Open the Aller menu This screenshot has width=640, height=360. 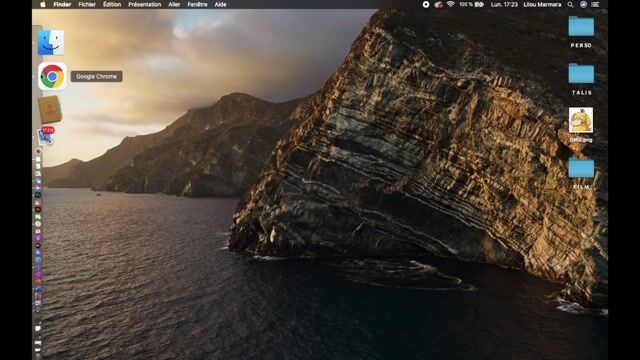[174, 4]
